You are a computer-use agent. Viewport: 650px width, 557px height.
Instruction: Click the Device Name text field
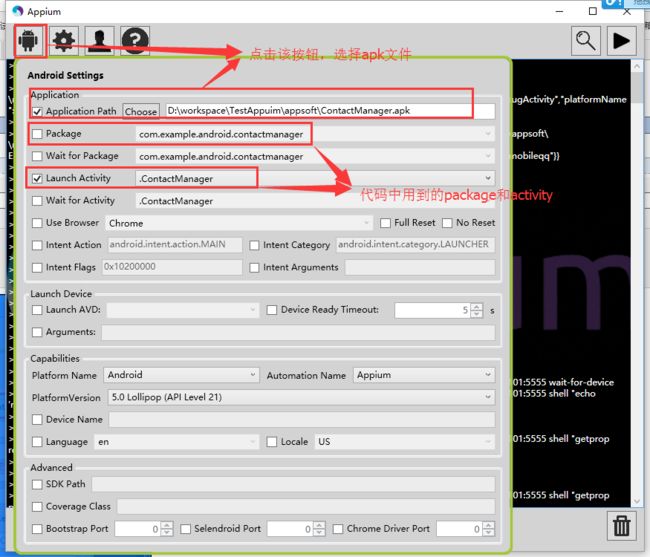[302, 420]
